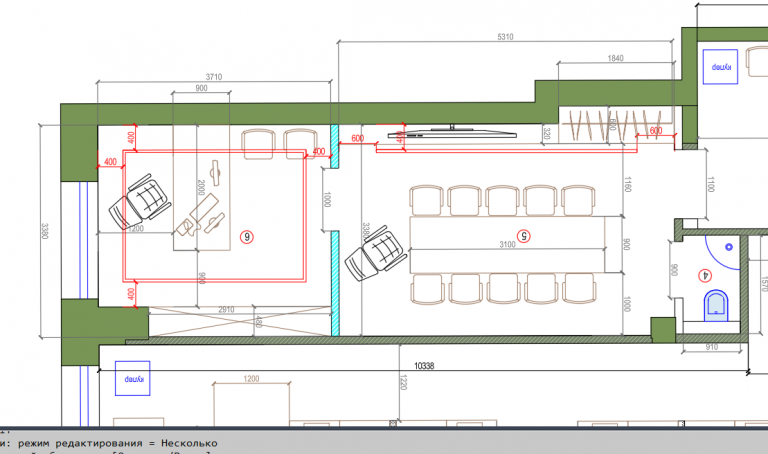Image resolution: width=768 pixels, height=454 pixels.
Task: Click the 1570 dimension at right edge
Action: click(x=764, y=284)
